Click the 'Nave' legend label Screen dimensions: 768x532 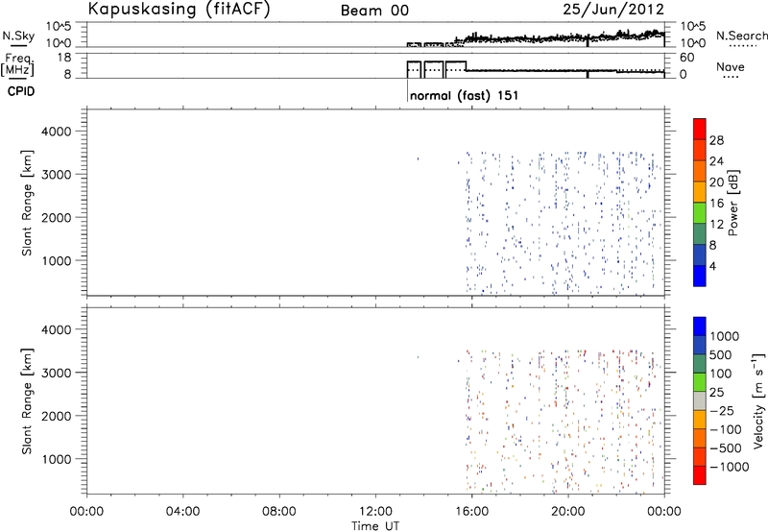[x=731, y=66]
